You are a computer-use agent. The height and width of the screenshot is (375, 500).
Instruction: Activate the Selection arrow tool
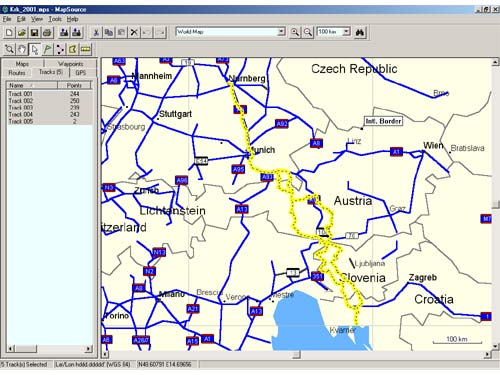coord(35,49)
